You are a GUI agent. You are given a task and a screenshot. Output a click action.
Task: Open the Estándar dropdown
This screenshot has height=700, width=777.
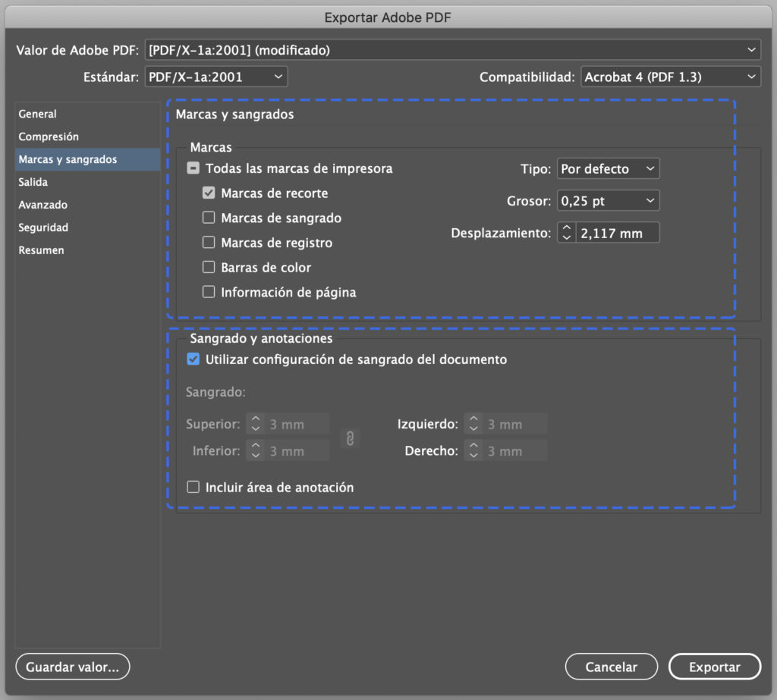point(216,77)
